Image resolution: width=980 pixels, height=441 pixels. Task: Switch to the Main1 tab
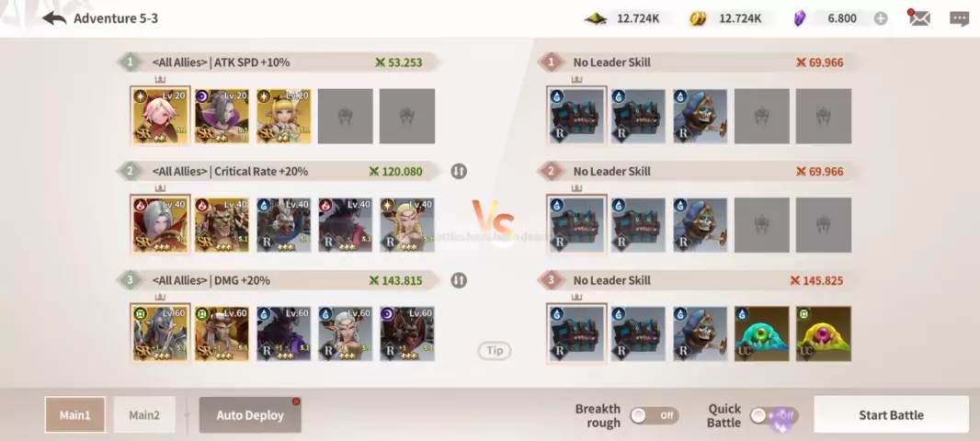click(x=75, y=414)
